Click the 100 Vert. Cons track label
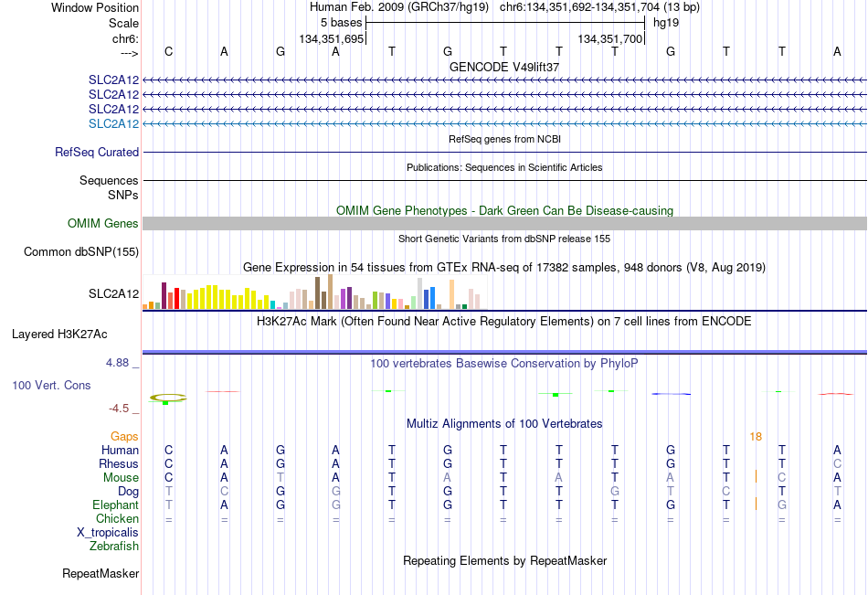The width and height of the screenshot is (868, 595). pyautogui.click(x=51, y=385)
